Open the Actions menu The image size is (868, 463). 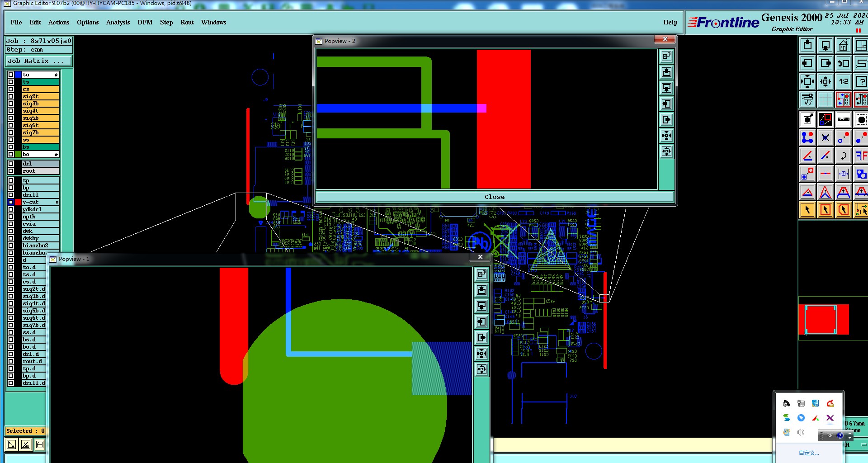point(59,22)
